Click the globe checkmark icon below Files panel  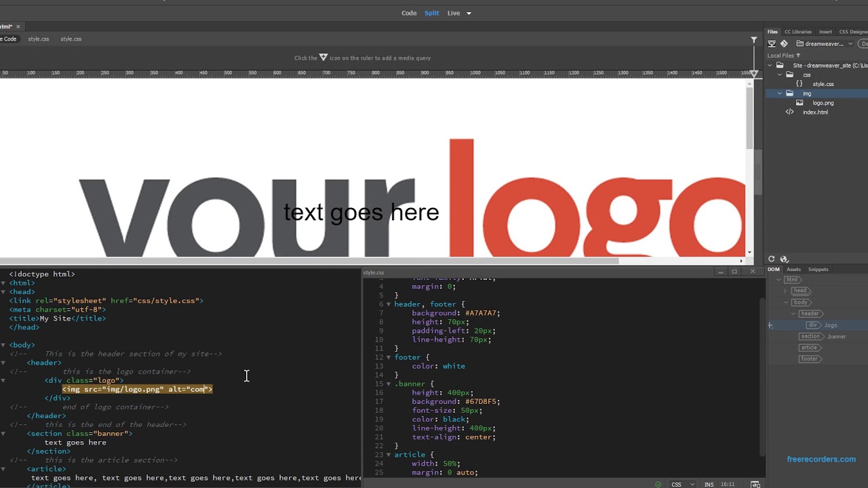click(x=785, y=259)
